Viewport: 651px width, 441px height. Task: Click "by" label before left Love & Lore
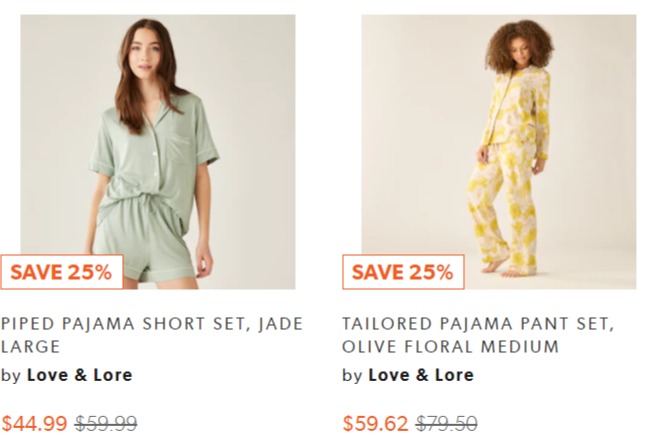[11, 376]
